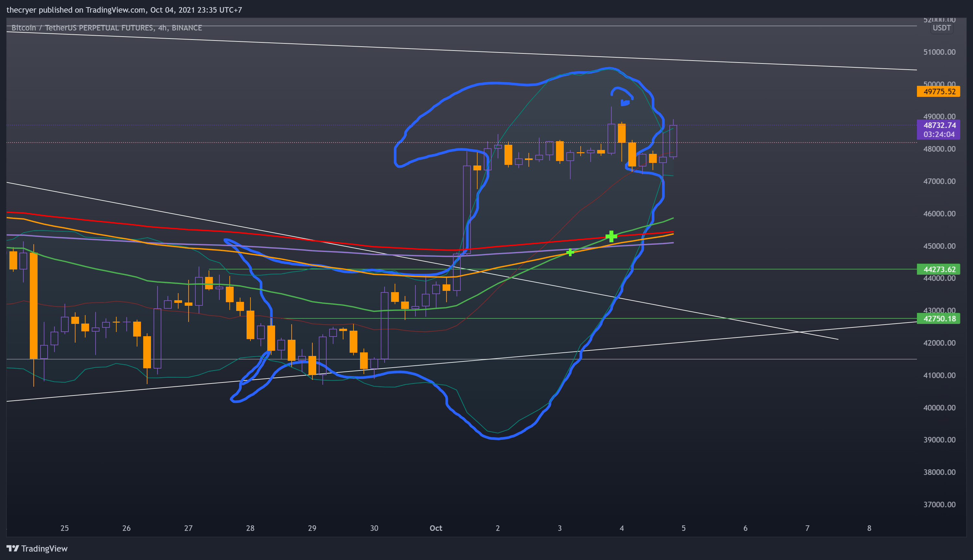Click date 30 on the time axis

(x=374, y=528)
